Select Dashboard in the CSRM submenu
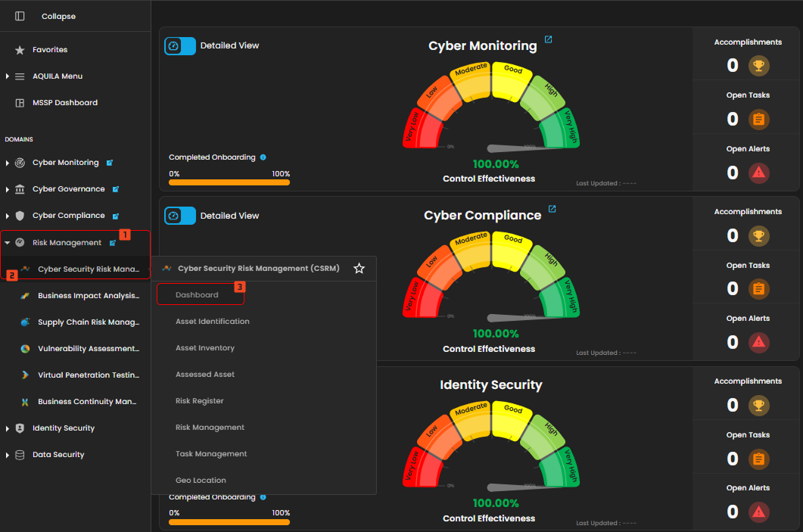 point(197,295)
